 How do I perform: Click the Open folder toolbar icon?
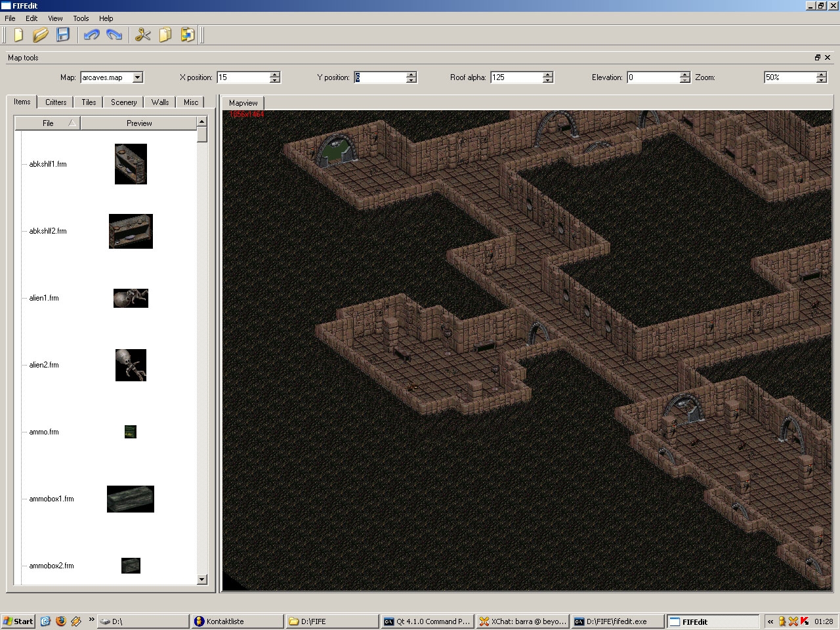(x=41, y=35)
